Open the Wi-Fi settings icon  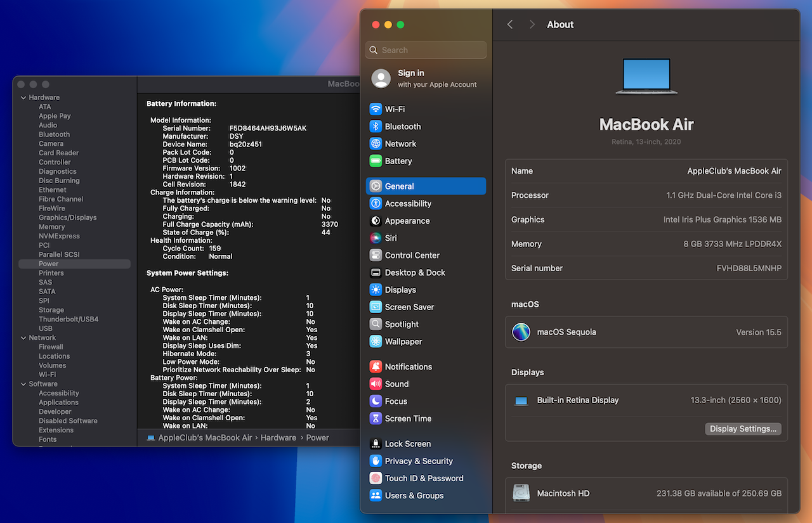tap(376, 109)
